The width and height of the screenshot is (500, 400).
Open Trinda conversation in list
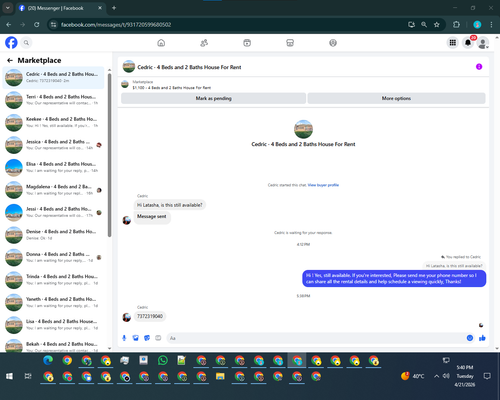(x=53, y=279)
